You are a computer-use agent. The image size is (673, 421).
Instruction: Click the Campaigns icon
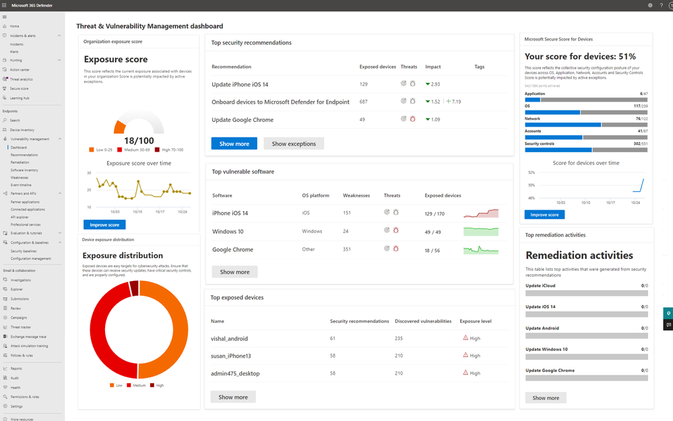coord(5,318)
